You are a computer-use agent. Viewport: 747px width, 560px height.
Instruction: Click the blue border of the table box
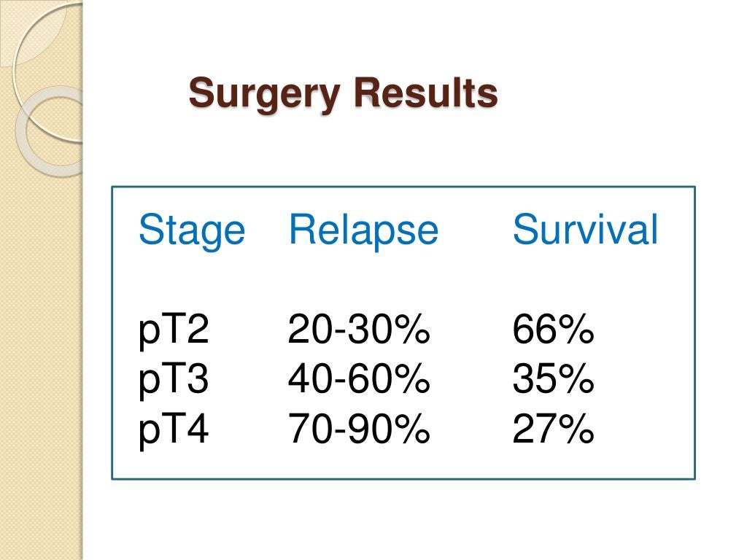tap(403, 187)
